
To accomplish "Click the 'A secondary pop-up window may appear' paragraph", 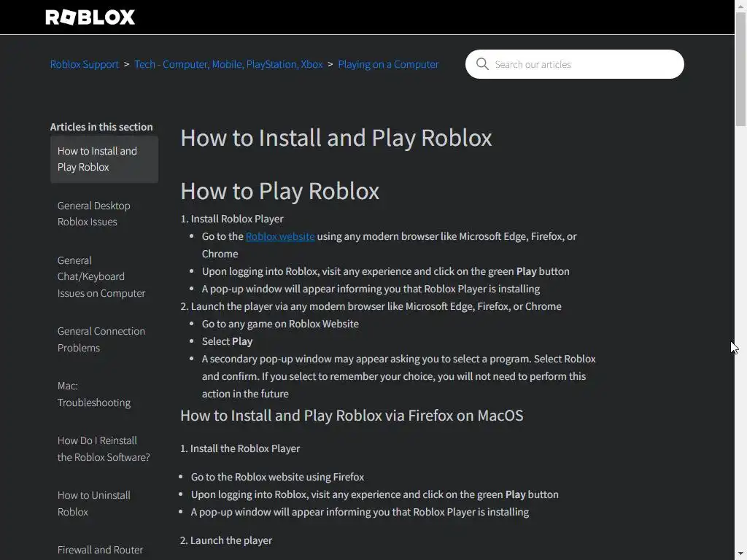I will pos(399,376).
